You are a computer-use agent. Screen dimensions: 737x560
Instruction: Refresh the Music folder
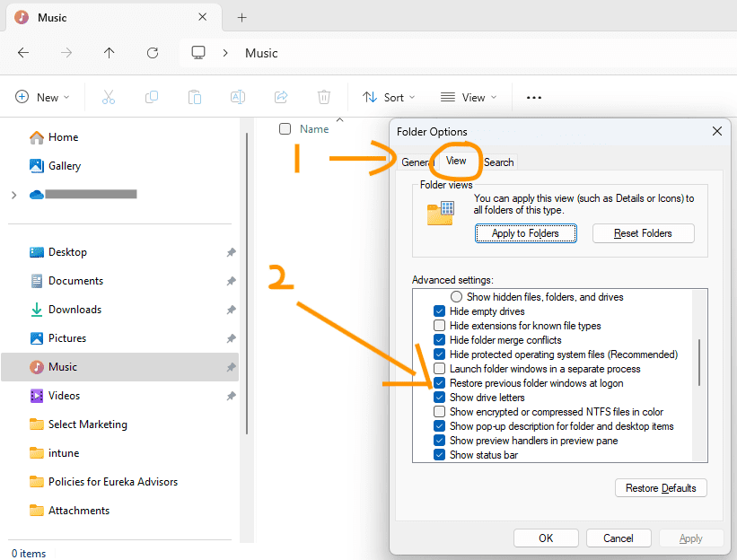tap(153, 53)
